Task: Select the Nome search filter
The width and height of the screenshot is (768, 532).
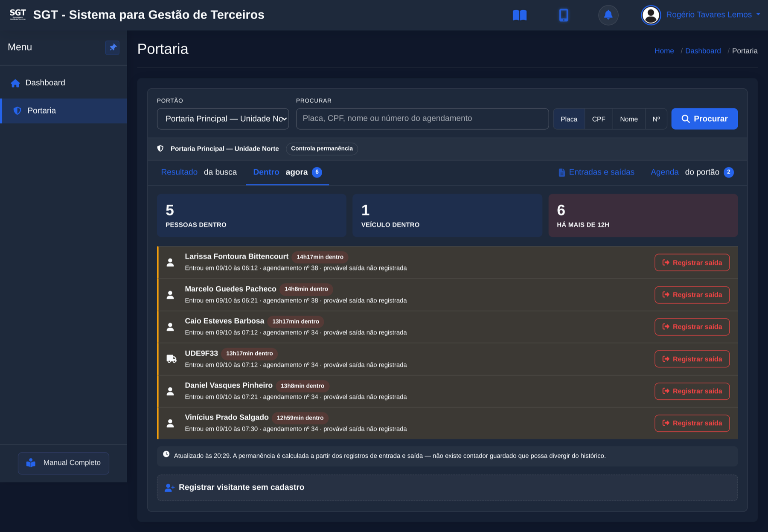Action: click(x=629, y=119)
